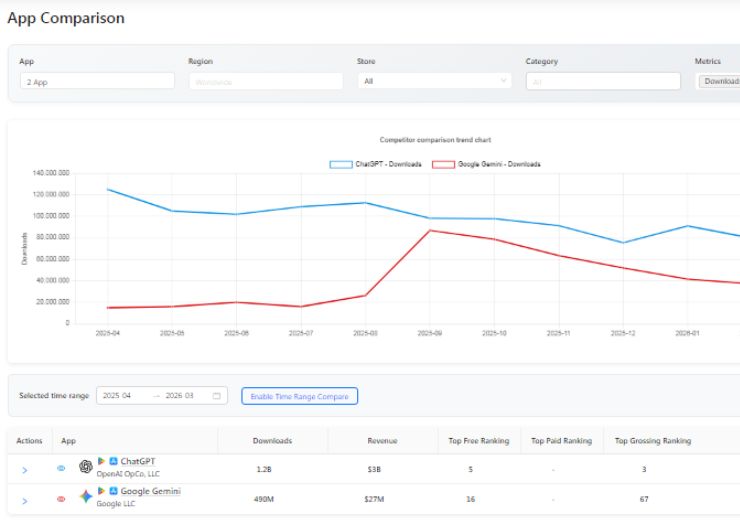Click Google Gemini revenue value $27M
The width and height of the screenshot is (740, 527).
[374, 499]
